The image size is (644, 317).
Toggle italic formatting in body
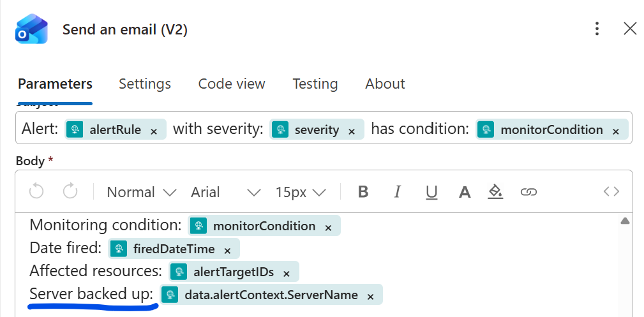tap(398, 192)
